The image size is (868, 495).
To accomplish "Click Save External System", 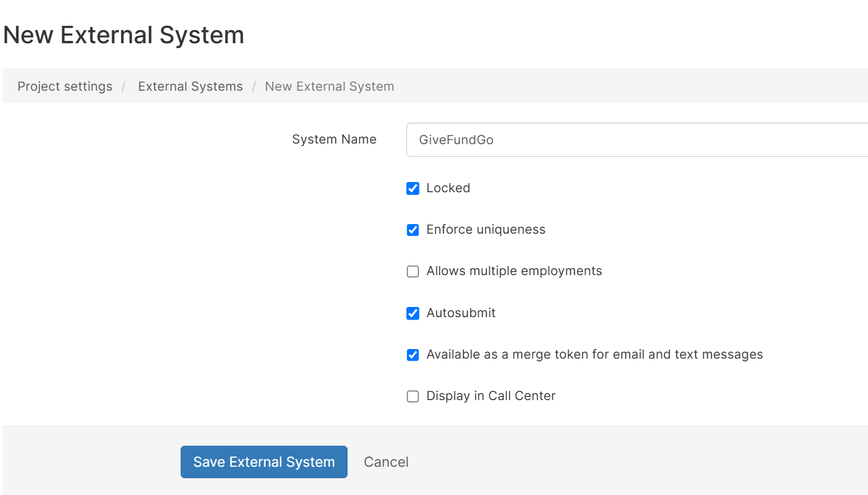I will pyautogui.click(x=264, y=461).
